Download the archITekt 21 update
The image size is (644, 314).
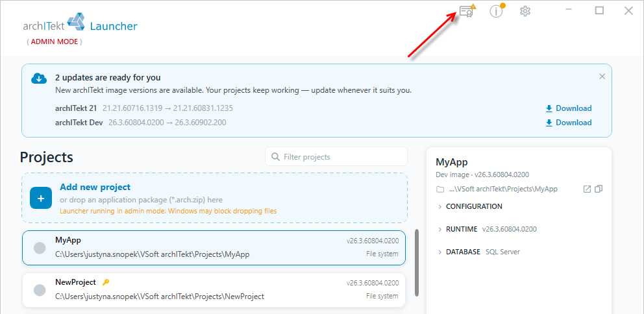tap(569, 108)
